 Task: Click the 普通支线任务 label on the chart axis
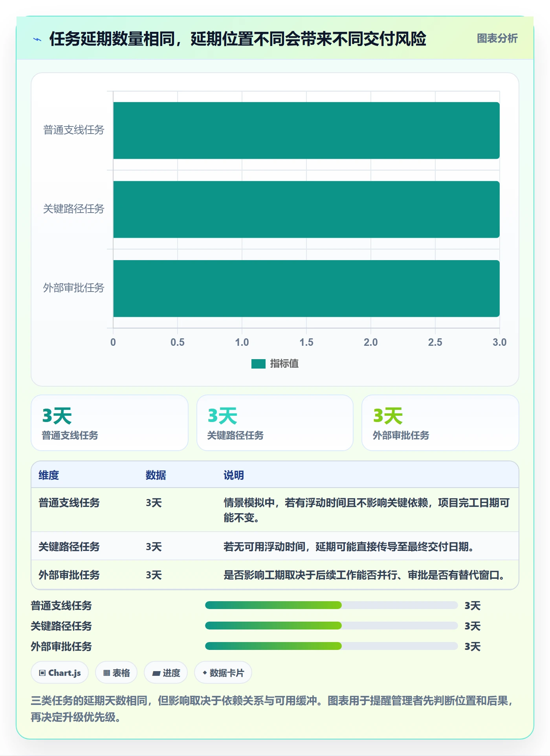pyautogui.click(x=73, y=130)
